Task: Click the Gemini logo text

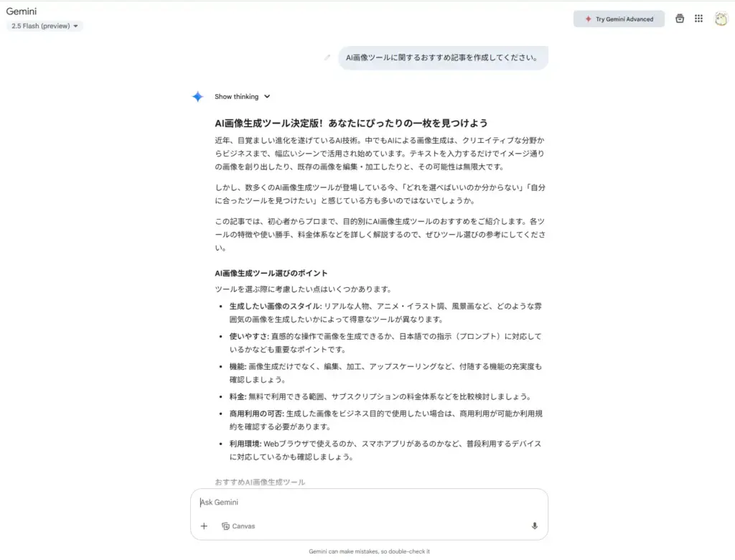Action: [x=21, y=11]
